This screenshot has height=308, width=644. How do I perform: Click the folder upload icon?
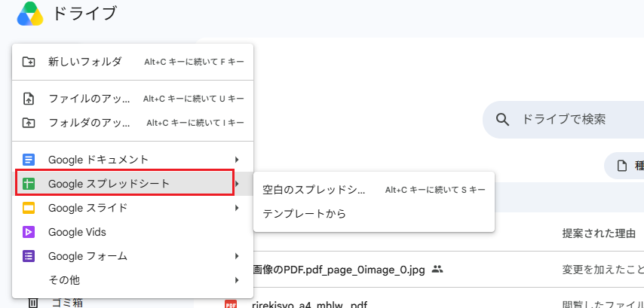point(29,123)
